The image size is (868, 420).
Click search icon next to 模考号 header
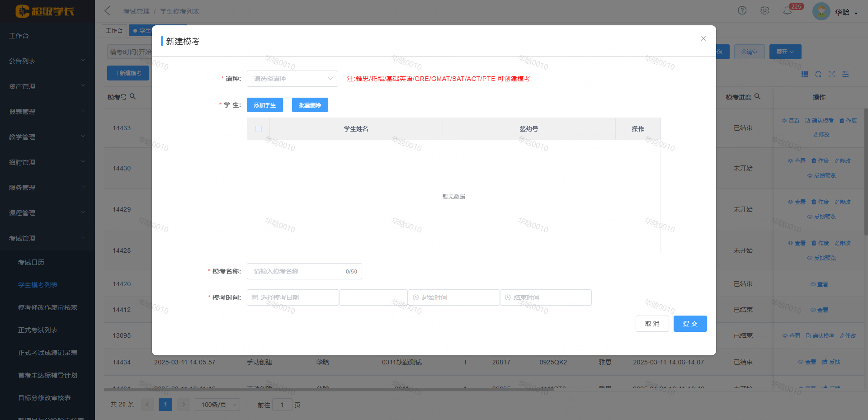click(x=133, y=96)
